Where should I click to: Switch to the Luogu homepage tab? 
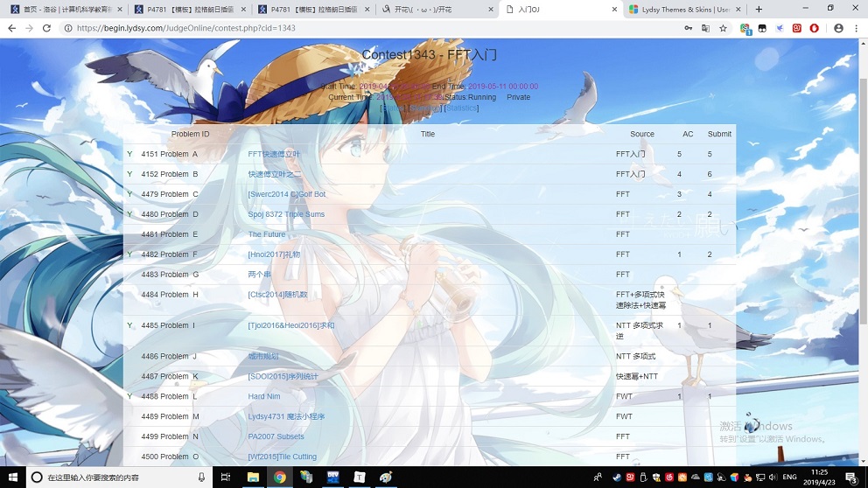(x=66, y=10)
